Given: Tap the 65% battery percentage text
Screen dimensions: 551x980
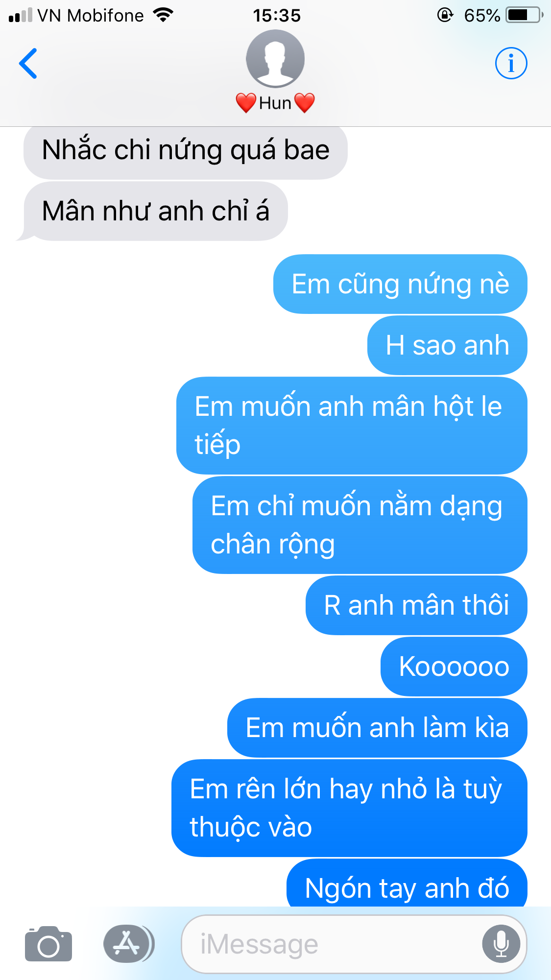Looking at the screenshot, I should point(482,16).
